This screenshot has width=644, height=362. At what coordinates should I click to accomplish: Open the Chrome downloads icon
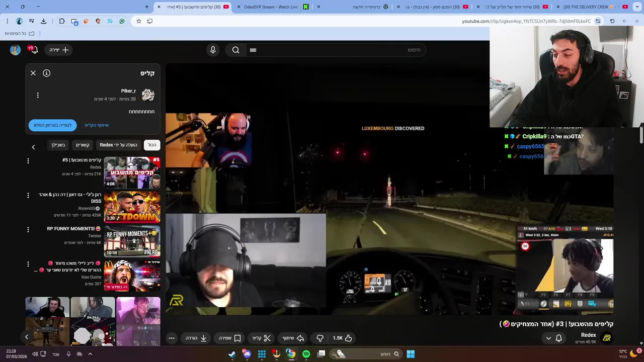pos(43,21)
